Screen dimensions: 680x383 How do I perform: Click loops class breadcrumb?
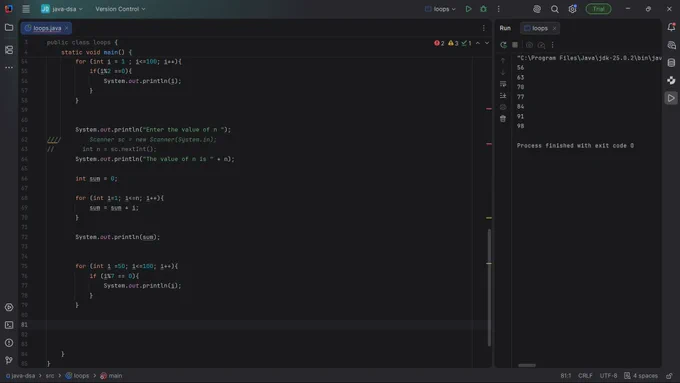coord(77,376)
